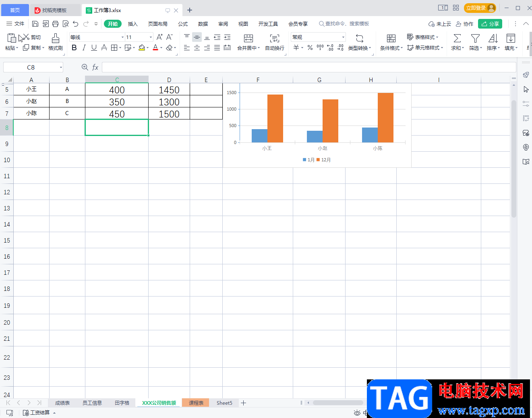Screen dimensions: 532x418
Task: Switch to the orange 课程表 sheet tab
Action: (196, 403)
